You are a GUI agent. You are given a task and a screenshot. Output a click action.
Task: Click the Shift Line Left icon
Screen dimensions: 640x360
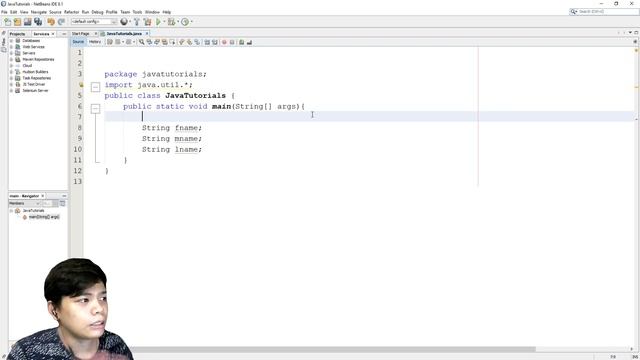[207, 42]
